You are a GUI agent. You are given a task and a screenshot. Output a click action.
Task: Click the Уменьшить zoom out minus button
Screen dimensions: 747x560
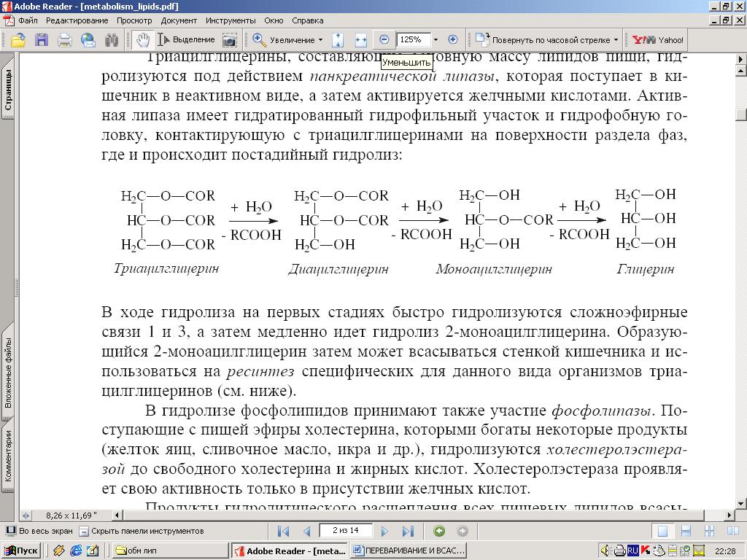[384, 40]
